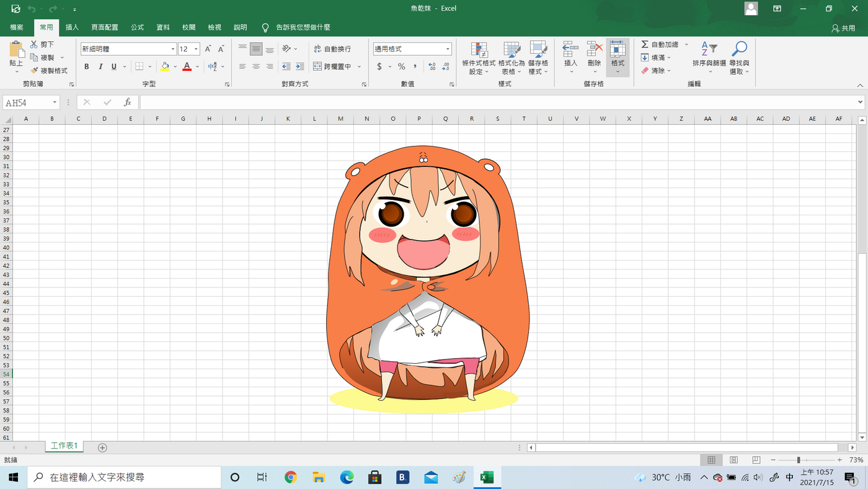Click the Delete cells icon

point(595,49)
